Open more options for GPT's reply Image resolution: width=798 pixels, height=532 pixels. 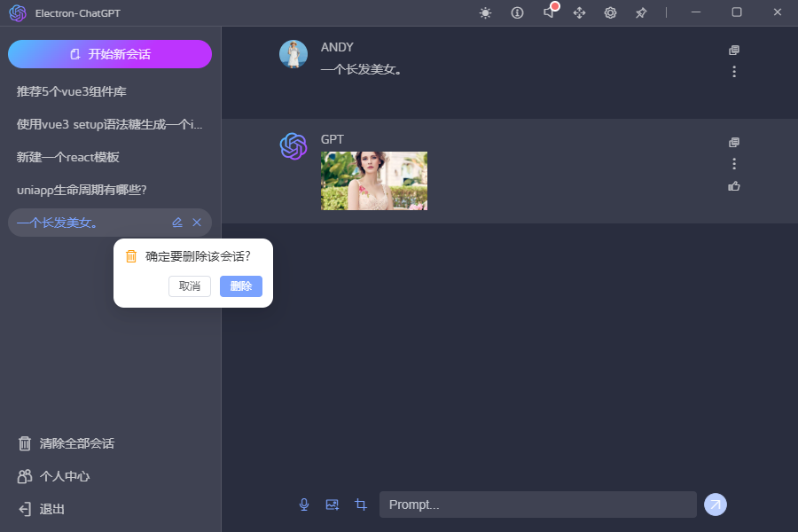tap(734, 163)
